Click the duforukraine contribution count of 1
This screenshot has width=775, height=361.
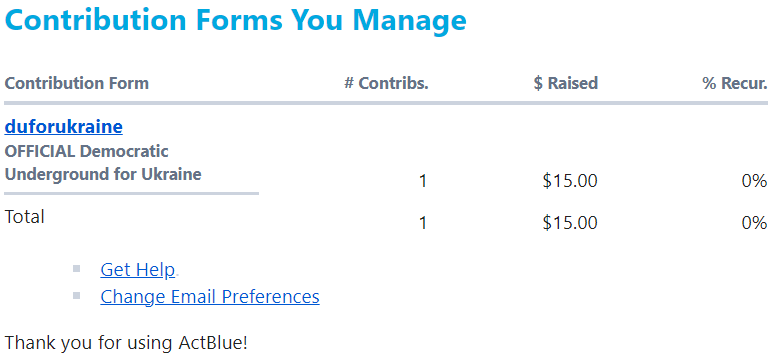coord(423,181)
